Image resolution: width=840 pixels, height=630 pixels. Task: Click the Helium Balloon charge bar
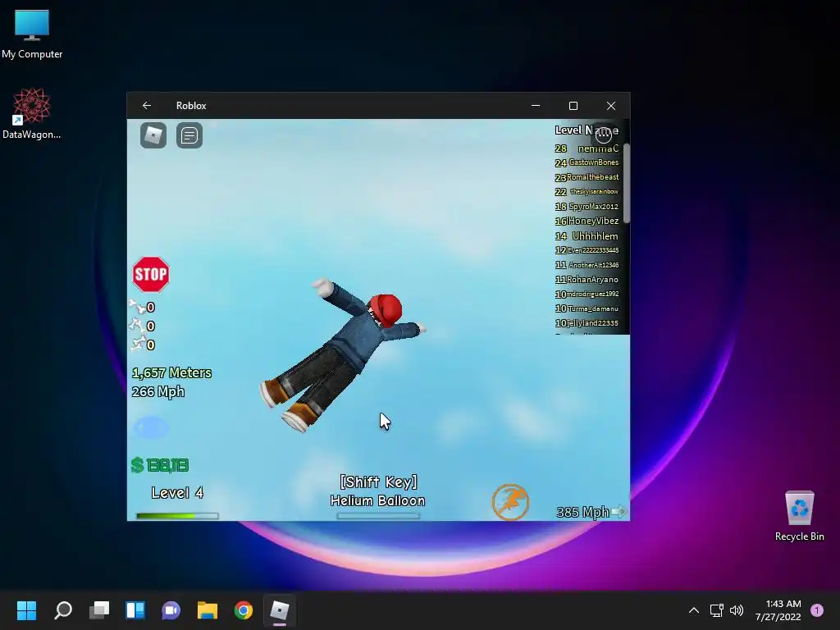[378, 516]
